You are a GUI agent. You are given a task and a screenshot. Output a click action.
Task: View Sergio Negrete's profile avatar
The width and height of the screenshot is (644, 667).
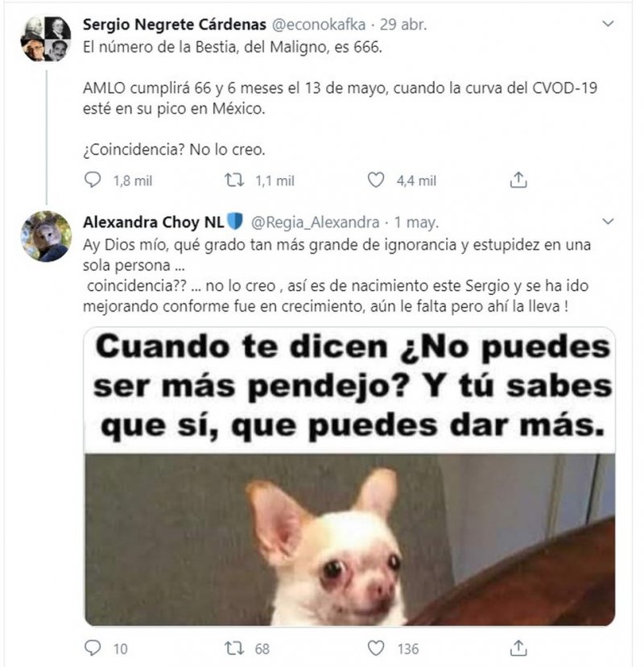point(46,39)
